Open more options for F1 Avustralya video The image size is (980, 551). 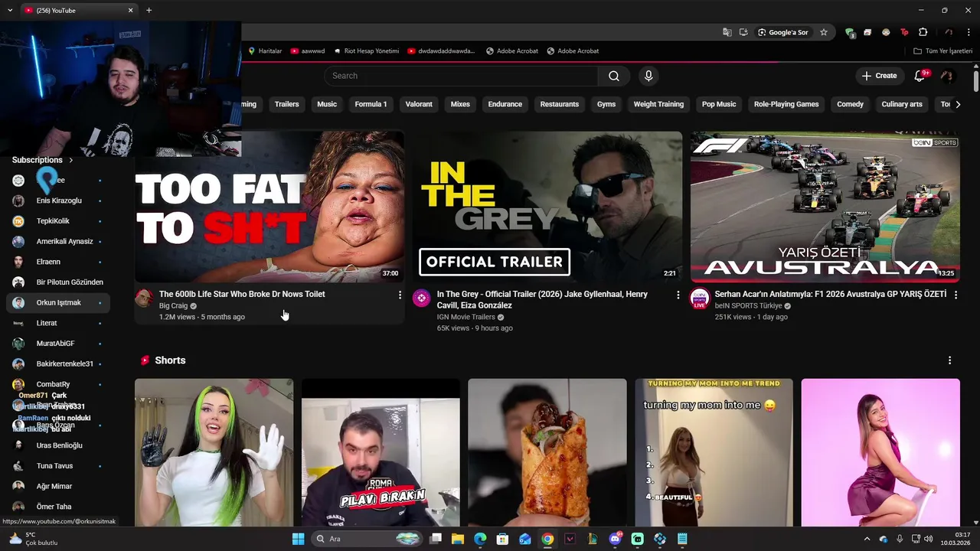(x=955, y=295)
